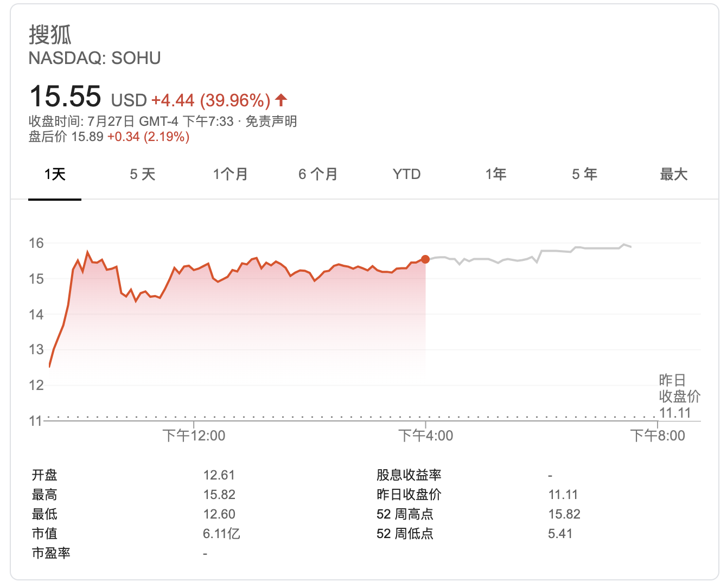Screen dimensions: 727x588
Task: Open the 最大 range tab
Action: point(673,174)
